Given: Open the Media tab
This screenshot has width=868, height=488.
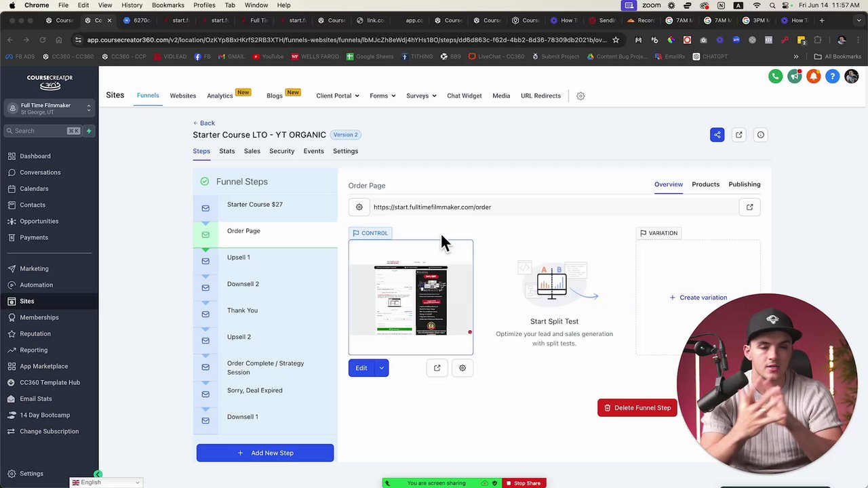Looking at the screenshot, I should (x=501, y=96).
